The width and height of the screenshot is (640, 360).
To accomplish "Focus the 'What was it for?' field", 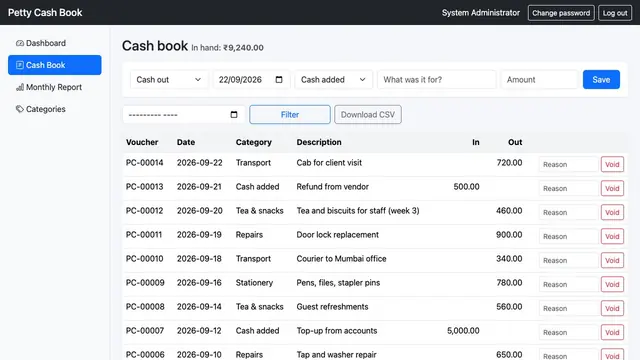I will tap(437, 80).
